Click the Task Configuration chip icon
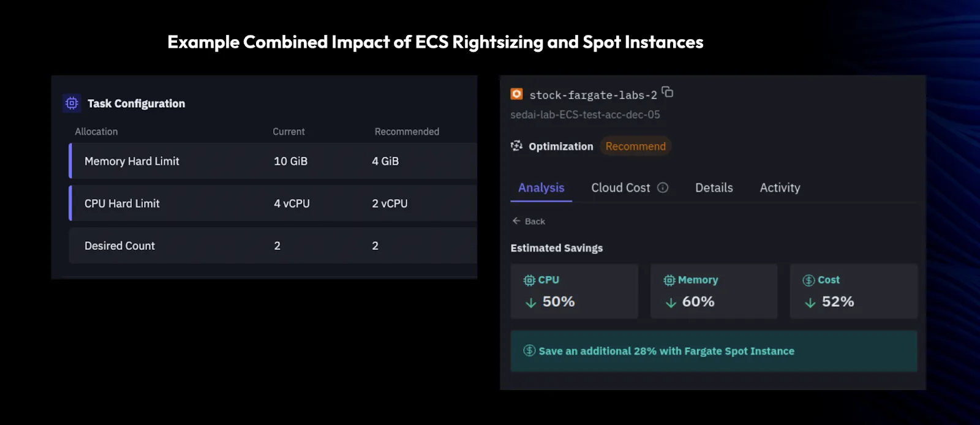Image resolution: width=980 pixels, height=425 pixels. coord(72,103)
